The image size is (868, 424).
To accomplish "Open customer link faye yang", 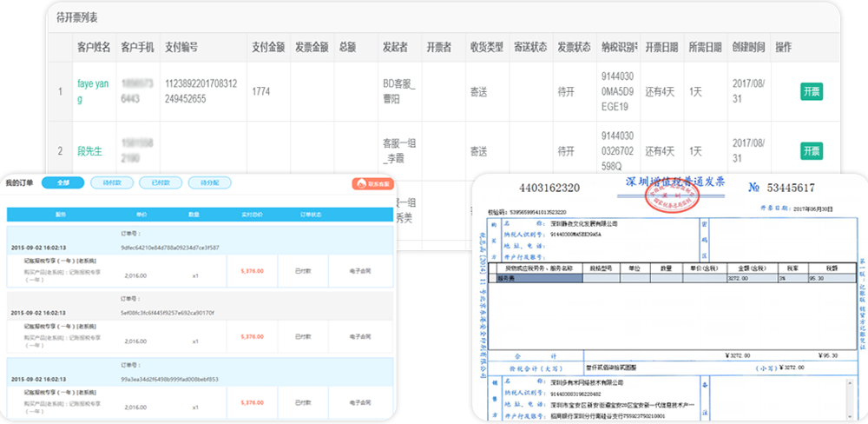I will point(93,91).
